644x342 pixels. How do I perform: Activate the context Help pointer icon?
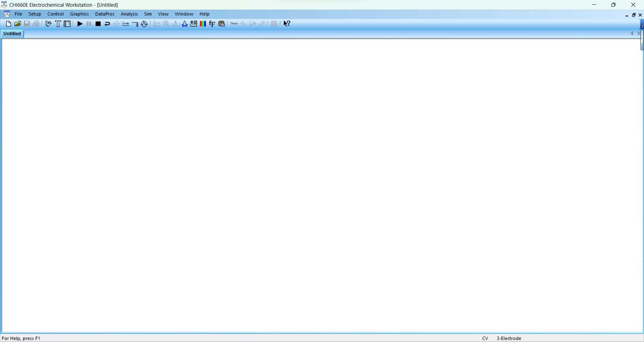tap(287, 24)
